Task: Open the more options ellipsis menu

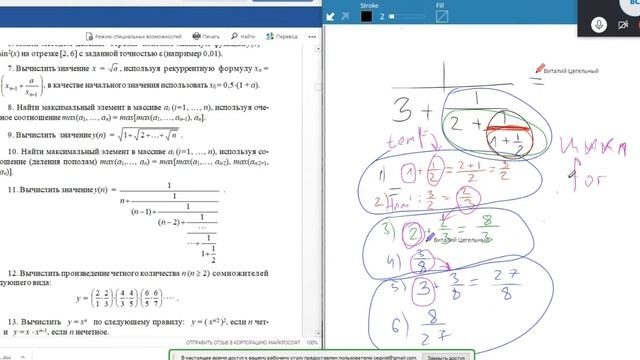Action: pos(312,37)
